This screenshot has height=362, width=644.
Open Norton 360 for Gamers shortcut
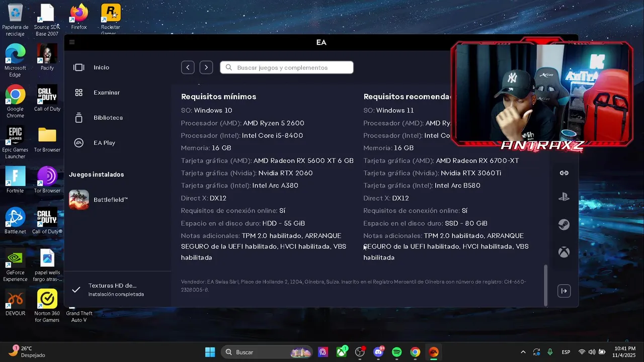pos(47,306)
